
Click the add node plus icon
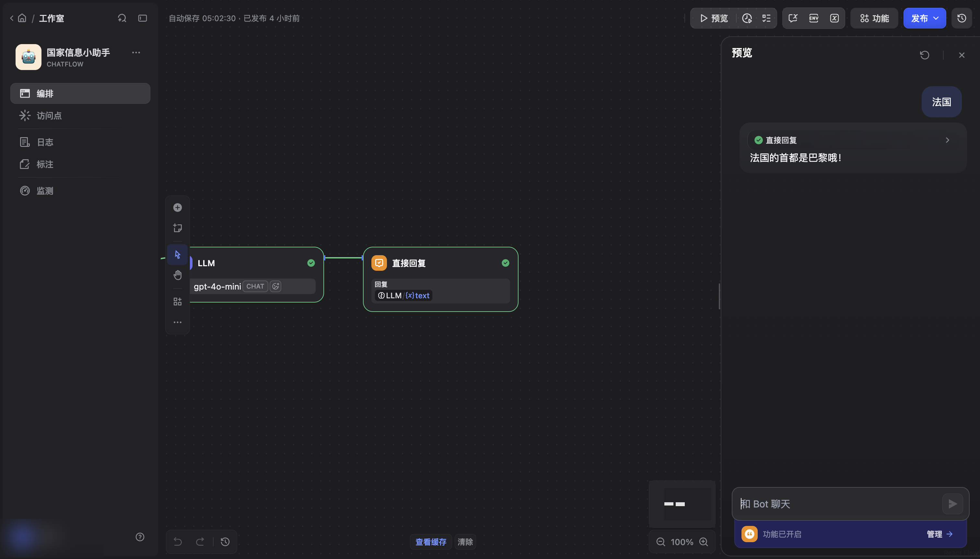[177, 208]
